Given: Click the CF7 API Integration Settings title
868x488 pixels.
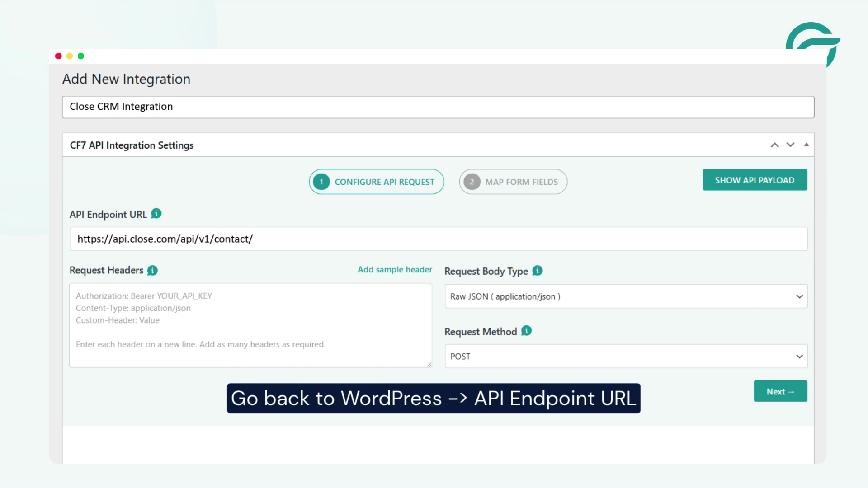Looking at the screenshot, I should [132, 145].
